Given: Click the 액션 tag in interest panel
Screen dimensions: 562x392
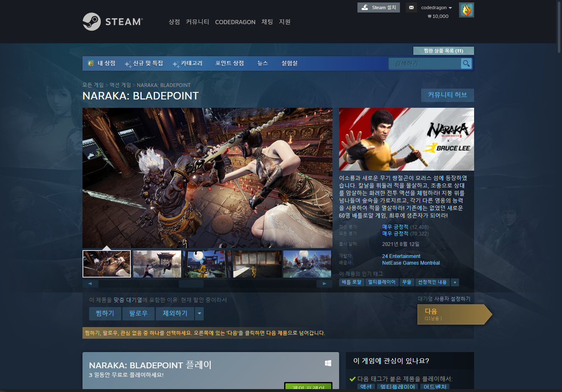Looking at the screenshot, I should pos(366,387).
